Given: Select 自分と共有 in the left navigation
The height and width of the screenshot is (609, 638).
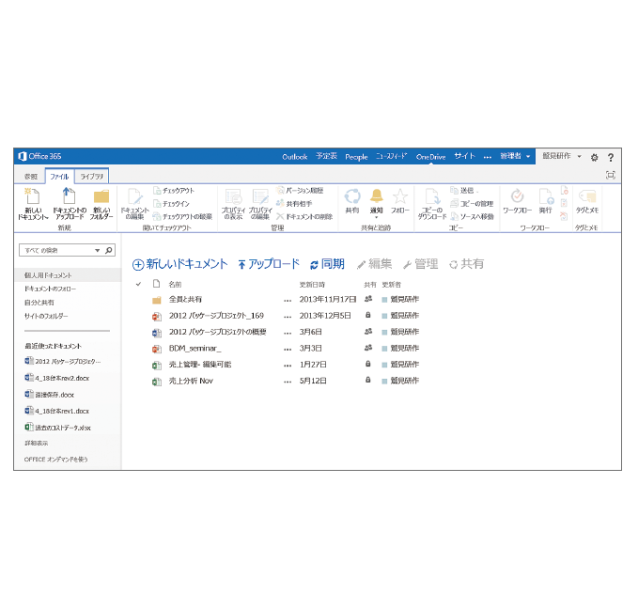Looking at the screenshot, I should (x=39, y=302).
